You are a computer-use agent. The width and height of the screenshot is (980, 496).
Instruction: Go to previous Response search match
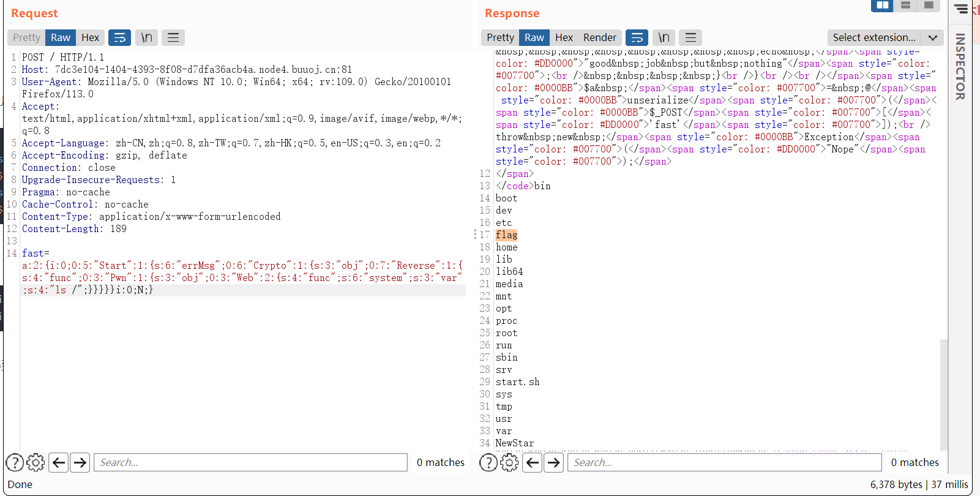(533, 462)
